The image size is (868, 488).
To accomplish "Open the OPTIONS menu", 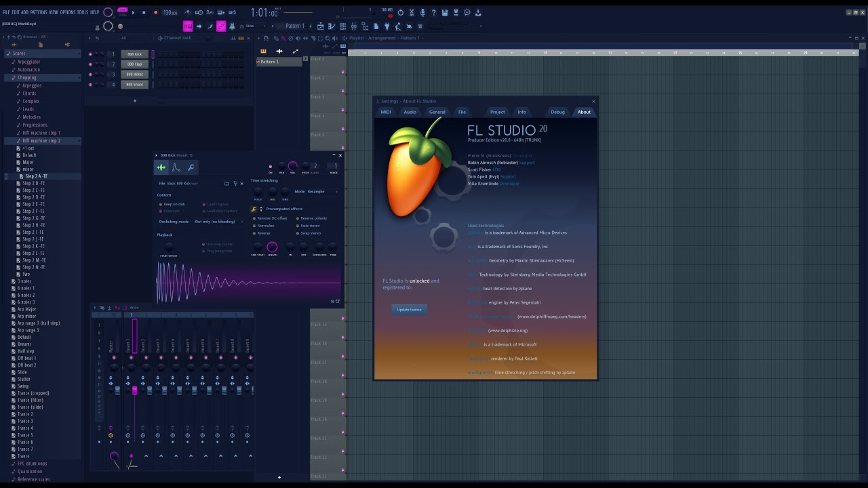I will (x=68, y=12).
